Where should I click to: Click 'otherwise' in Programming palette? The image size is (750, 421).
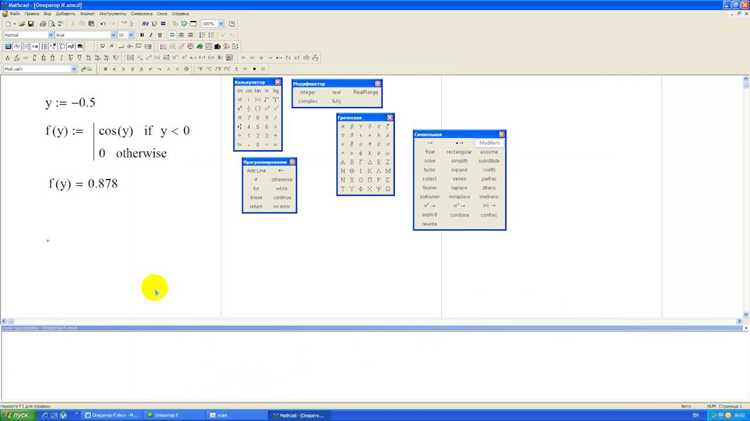click(282, 180)
